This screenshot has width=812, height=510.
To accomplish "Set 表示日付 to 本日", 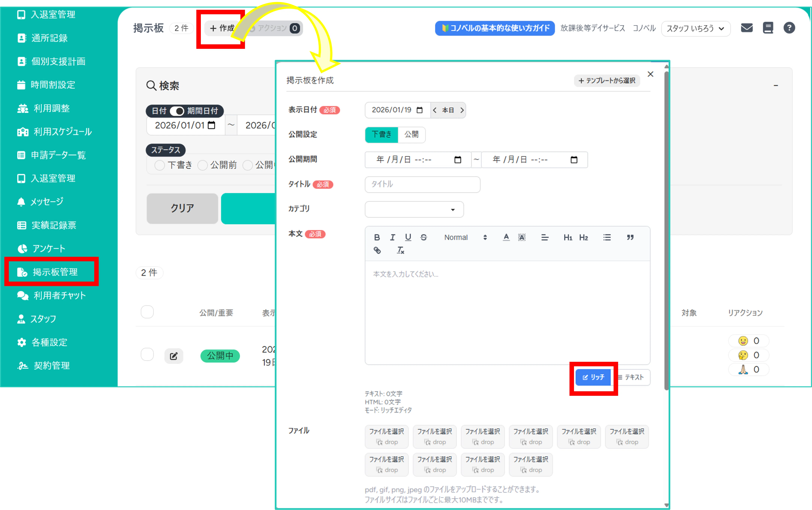I will (x=448, y=110).
